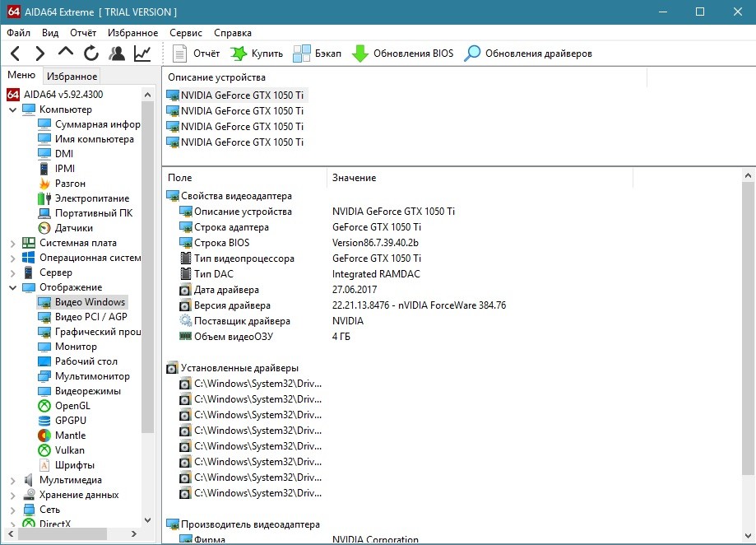Select Имя компьютера in the tree
756x545 pixels.
(86, 139)
